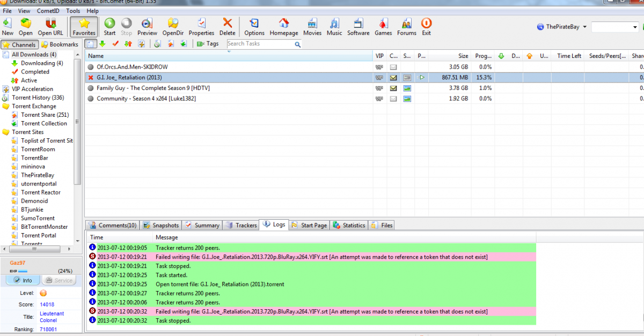
Task: Delete the selected task
Action: [228, 26]
